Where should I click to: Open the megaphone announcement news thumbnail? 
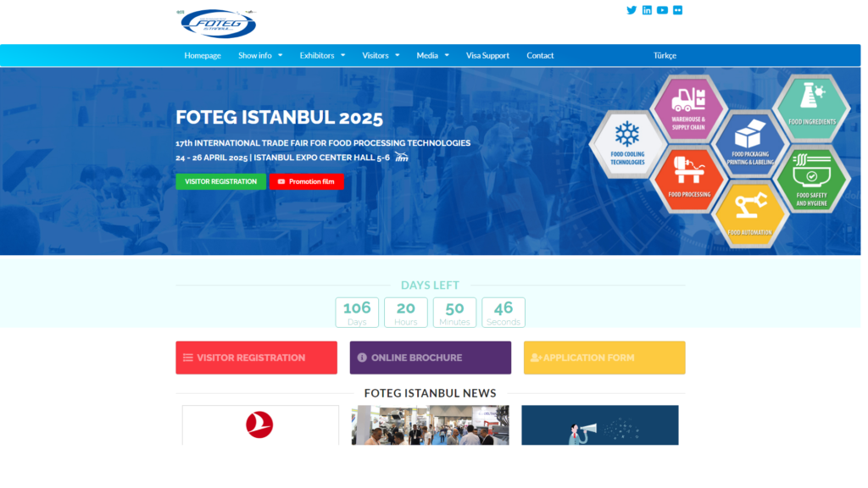point(600,425)
